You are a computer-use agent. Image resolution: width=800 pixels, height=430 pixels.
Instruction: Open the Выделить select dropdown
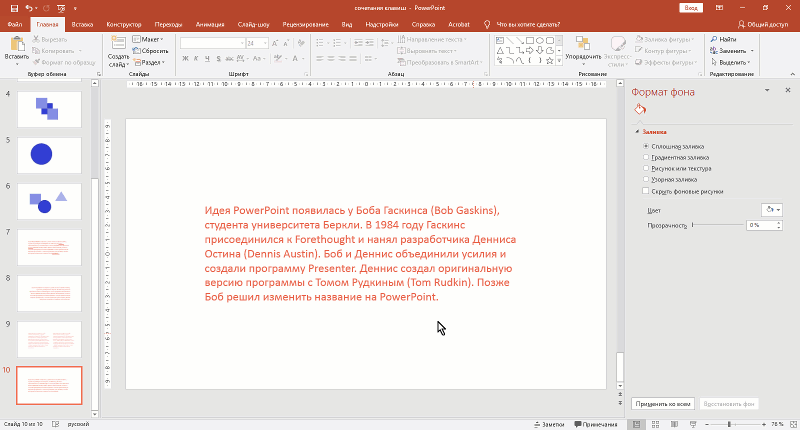point(731,62)
